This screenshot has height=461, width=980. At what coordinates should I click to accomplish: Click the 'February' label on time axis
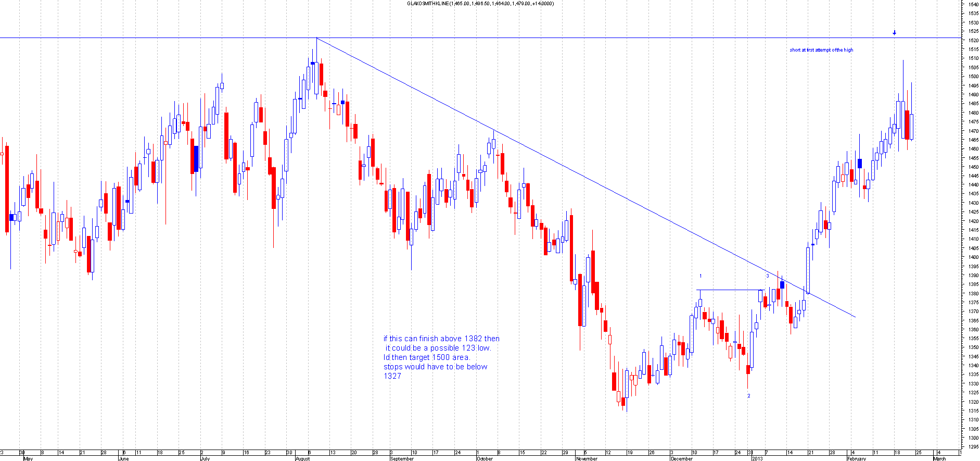coord(857,459)
